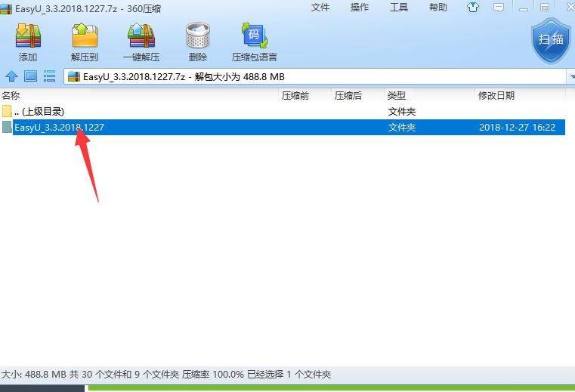This screenshot has width=575, height=392.
Task: Click the 解压到 (Extract to) icon
Action: 85,35
